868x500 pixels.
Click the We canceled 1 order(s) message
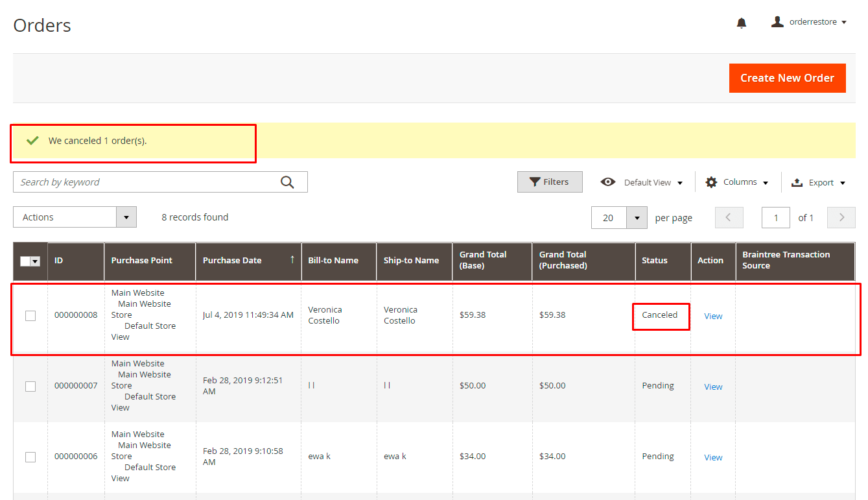[x=98, y=141]
